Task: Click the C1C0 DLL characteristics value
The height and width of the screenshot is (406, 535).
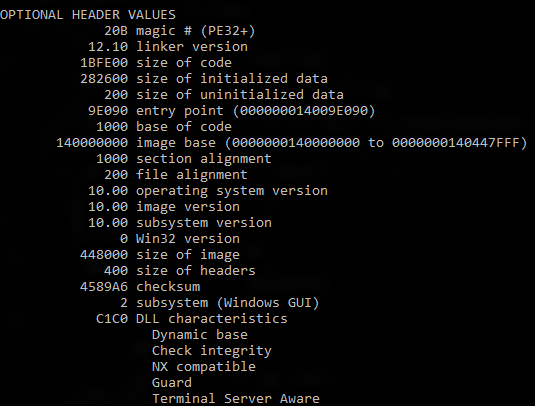Action: coord(112,319)
